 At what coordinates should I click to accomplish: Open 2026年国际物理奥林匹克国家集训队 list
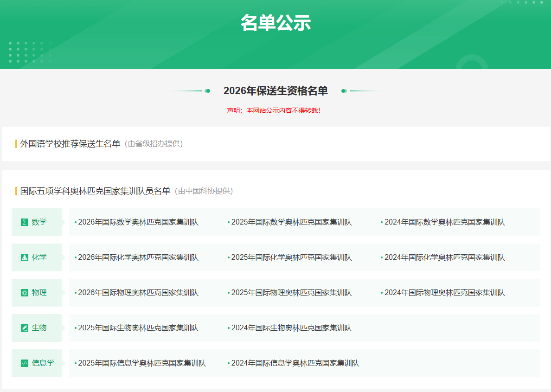click(138, 293)
